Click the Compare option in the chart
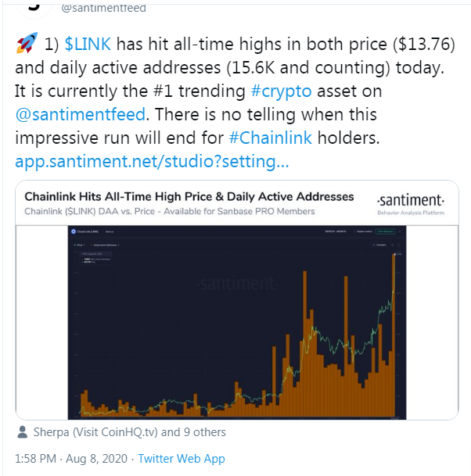 [381, 245]
